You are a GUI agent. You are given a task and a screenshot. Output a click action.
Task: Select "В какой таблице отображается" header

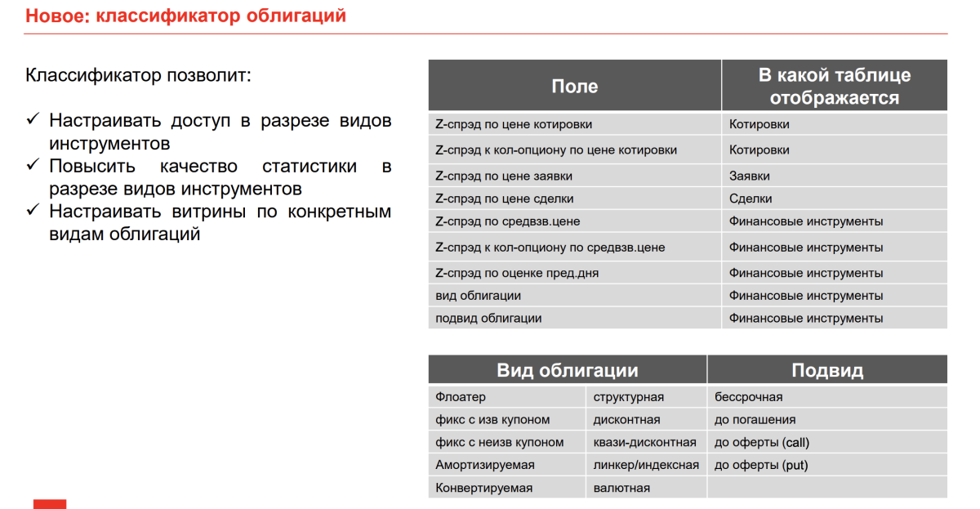(834, 87)
